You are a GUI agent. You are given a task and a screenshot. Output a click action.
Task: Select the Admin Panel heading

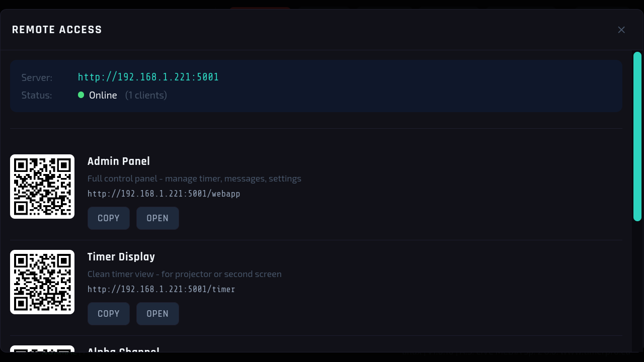[119, 161]
